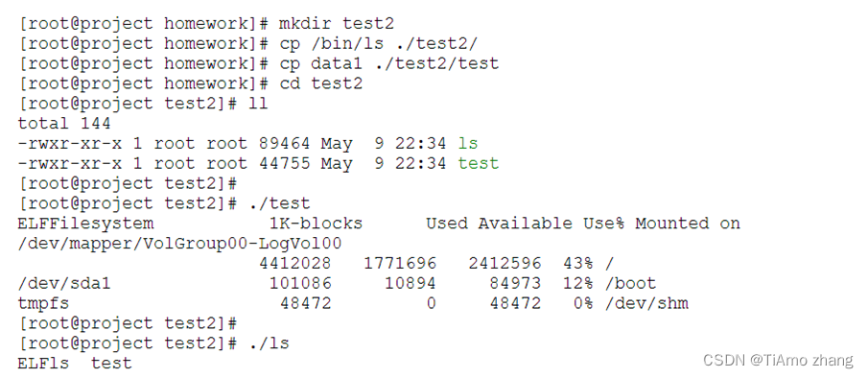This screenshot has height=378, width=868.
Task: Click the 'll' command text
Action: [x=257, y=104]
